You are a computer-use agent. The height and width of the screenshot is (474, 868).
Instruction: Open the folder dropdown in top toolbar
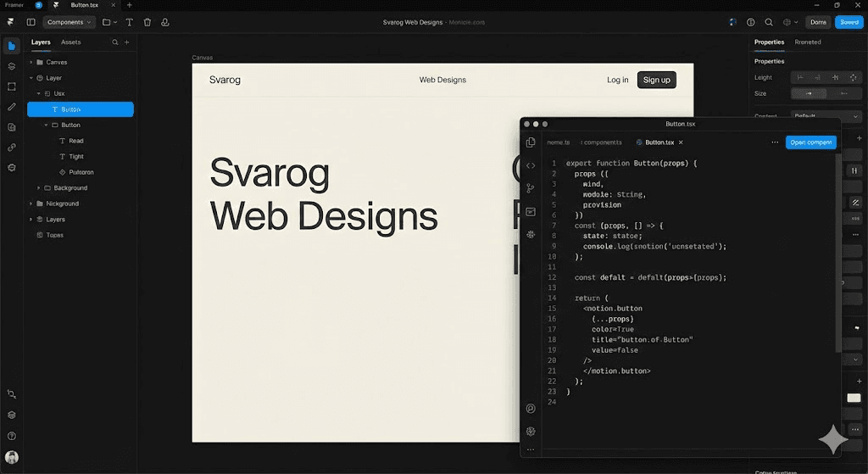pos(109,22)
